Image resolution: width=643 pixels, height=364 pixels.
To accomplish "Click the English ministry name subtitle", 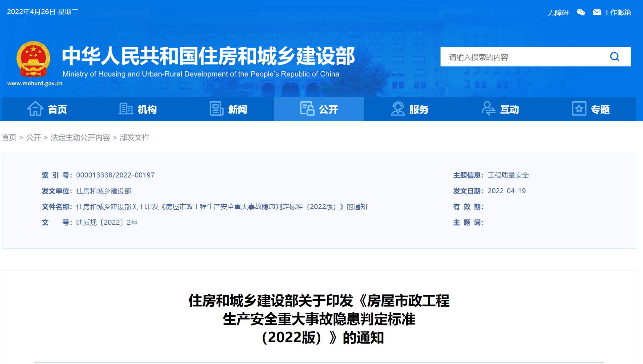I will 201,74.
